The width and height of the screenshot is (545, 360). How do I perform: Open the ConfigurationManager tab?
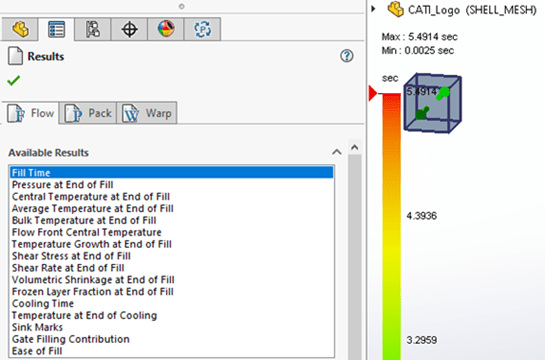93,29
